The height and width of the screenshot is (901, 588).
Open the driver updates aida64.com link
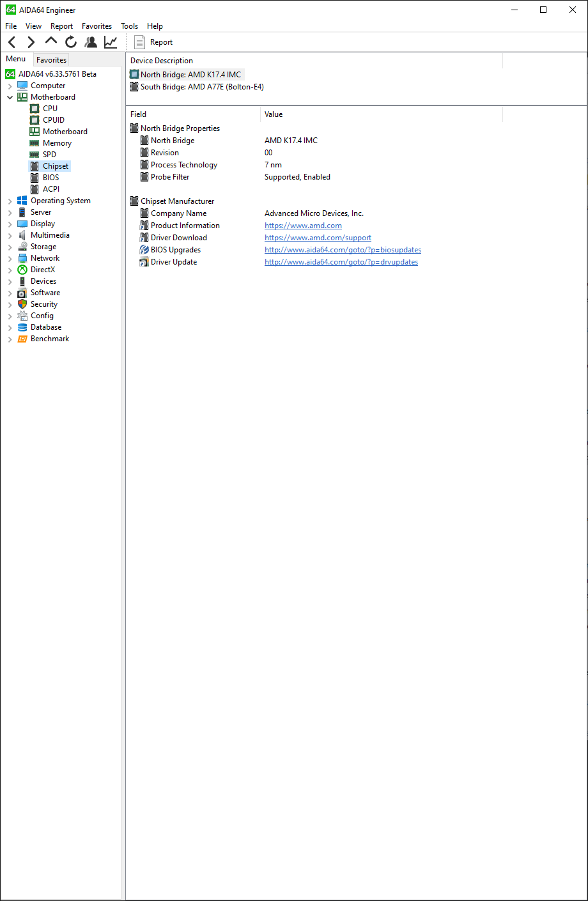(341, 262)
